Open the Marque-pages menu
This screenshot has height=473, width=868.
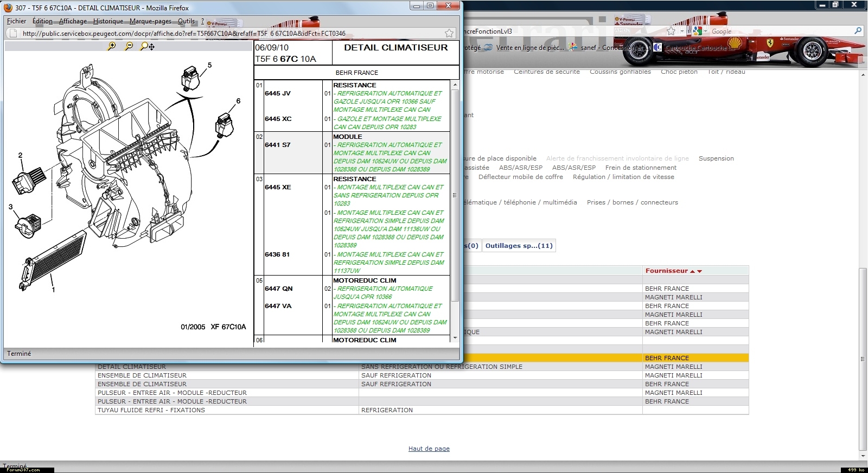(x=150, y=21)
